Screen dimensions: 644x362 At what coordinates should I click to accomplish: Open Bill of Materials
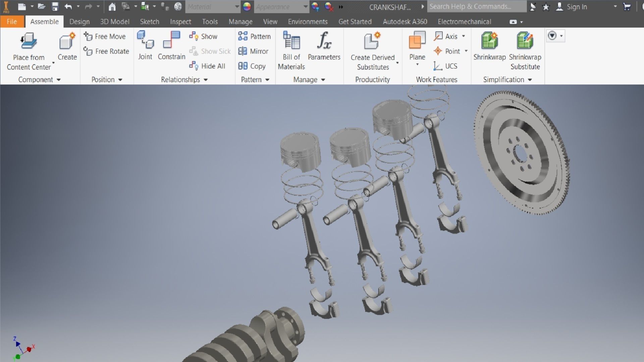(291, 41)
